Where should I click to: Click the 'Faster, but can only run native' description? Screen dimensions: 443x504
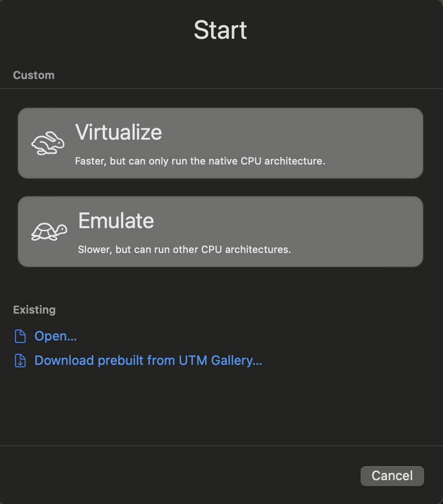[200, 161]
